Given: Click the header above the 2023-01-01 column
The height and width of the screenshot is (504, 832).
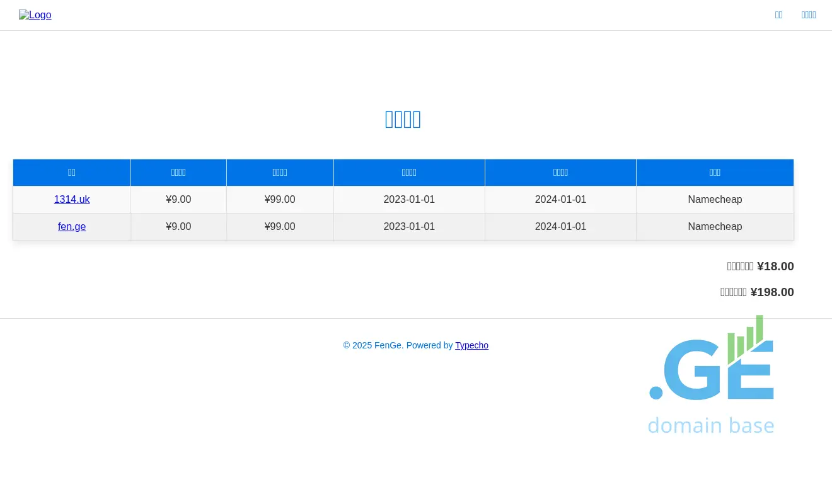Looking at the screenshot, I should point(409,173).
